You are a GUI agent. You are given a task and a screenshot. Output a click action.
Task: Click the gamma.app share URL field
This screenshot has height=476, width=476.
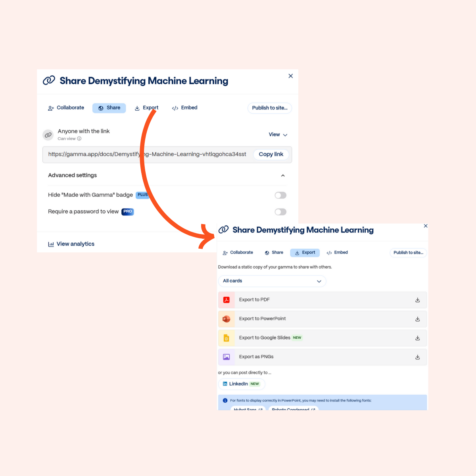point(147,154)
